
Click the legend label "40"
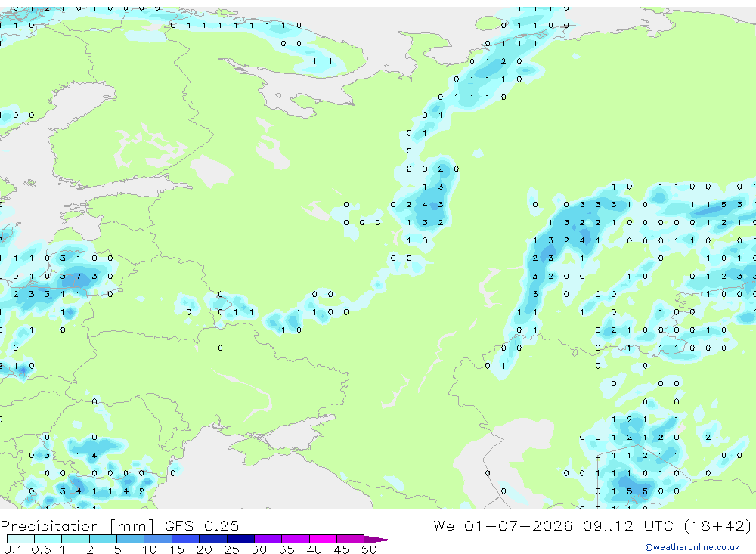[314, 549]
